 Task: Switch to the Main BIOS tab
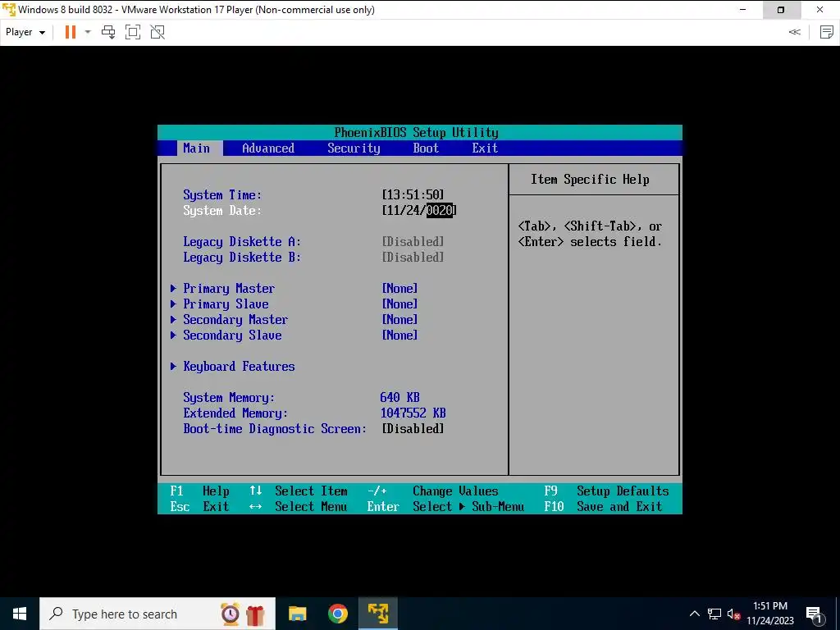coord(197,148)
